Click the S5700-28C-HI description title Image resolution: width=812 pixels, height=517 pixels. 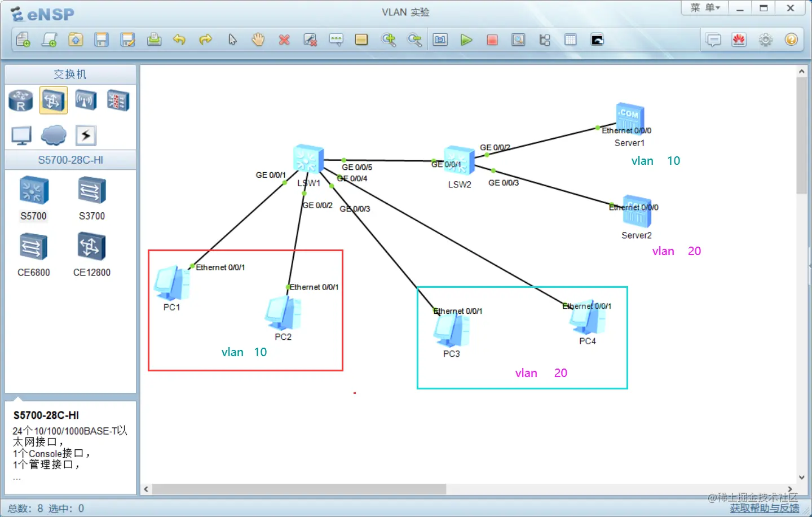(x=46, y=415)
